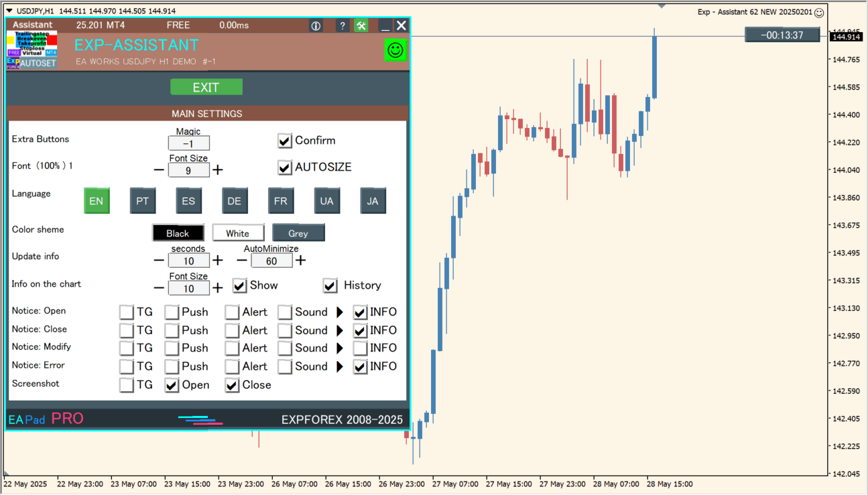Screen dimensions: 868x495
Task: Click the EXPFOREX 2008-2025 link
Action: click(x=342, y=420)
